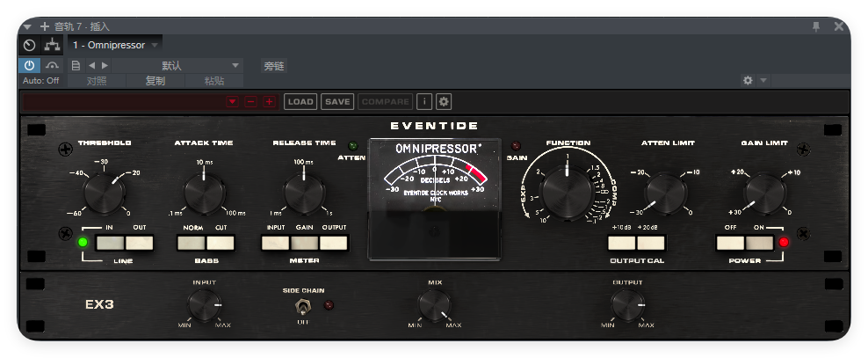868x358 pixels.
Task: Set the meter to INPUT
Action: point(276,243)
